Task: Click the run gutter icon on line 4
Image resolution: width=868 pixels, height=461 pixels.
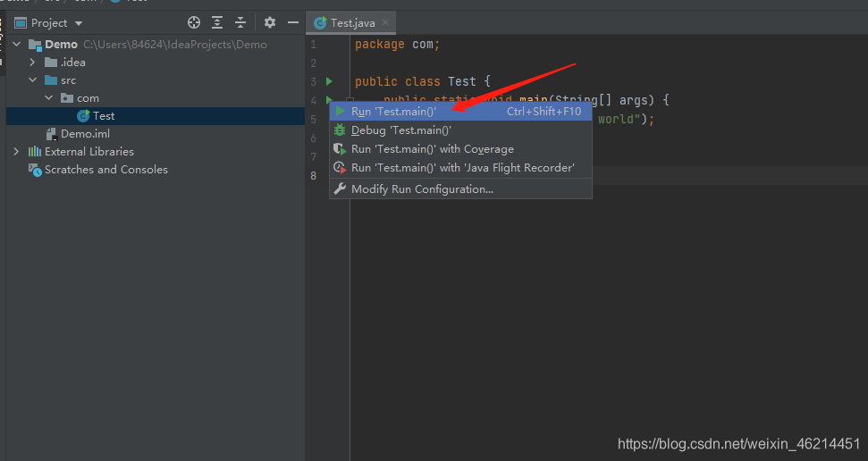Action: click(x=329, y=100)
